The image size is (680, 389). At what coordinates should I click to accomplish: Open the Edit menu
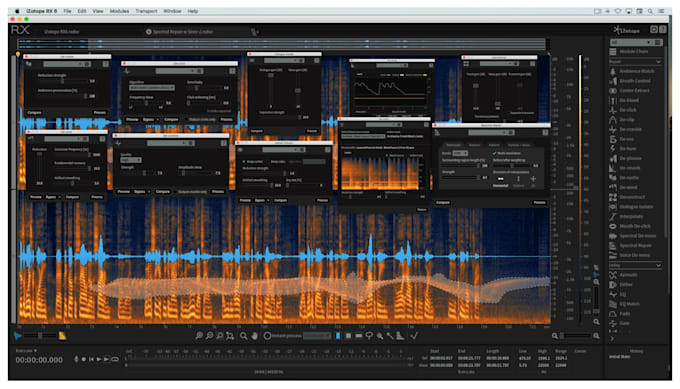click(82, 11)
